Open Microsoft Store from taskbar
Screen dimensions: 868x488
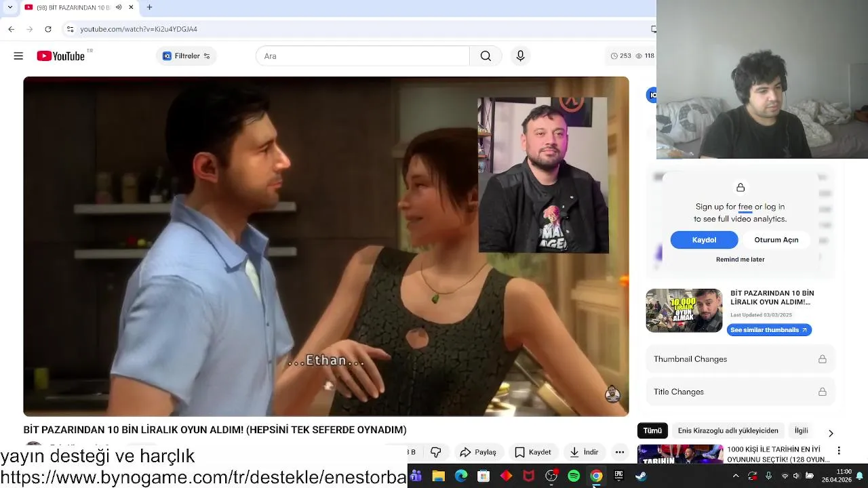pos(484,476)
